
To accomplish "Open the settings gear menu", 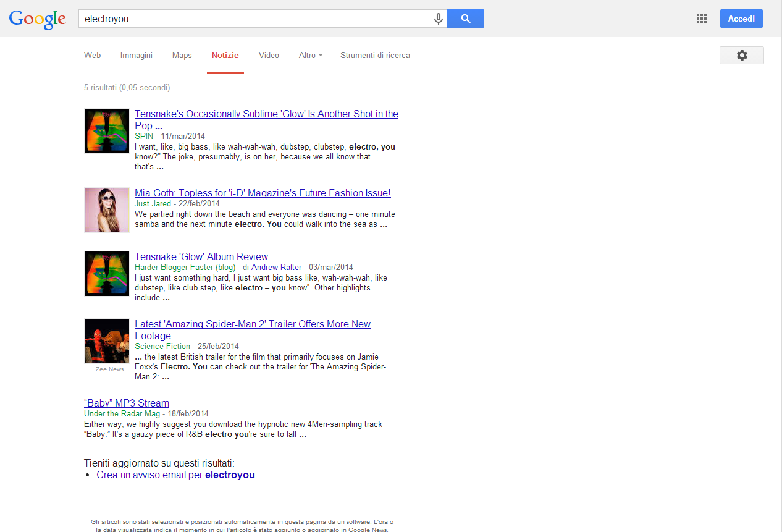I will click(741, 55).
